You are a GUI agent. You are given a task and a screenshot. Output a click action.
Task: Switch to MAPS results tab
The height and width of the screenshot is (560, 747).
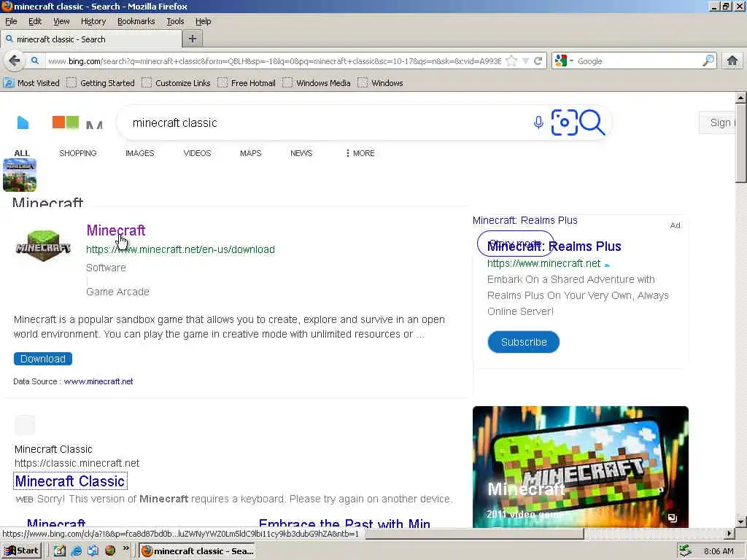[x=251, y=153]
